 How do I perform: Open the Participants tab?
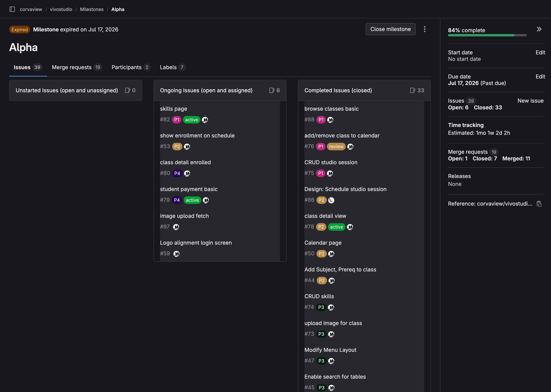[131, 67]
